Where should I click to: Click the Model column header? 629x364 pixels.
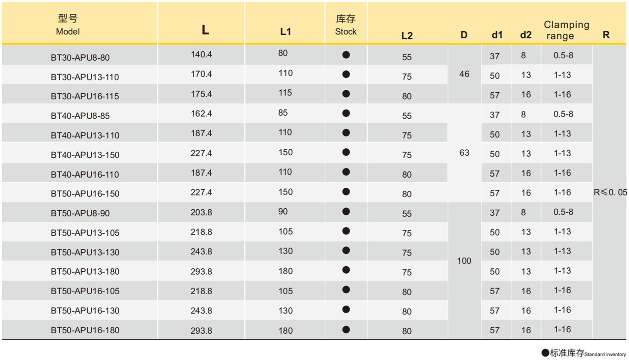[68, 25]
